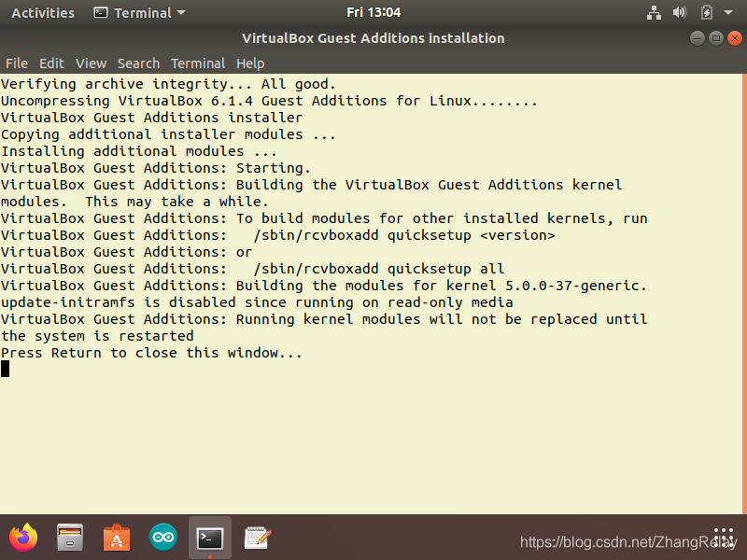Open Text Editor from the dock

(x=258, y=538)
